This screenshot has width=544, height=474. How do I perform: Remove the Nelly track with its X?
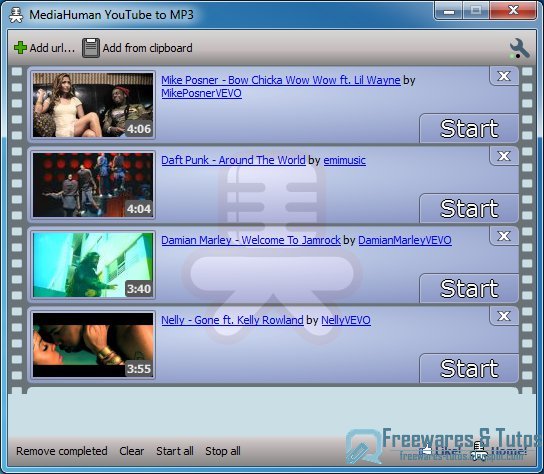(504, 316)
